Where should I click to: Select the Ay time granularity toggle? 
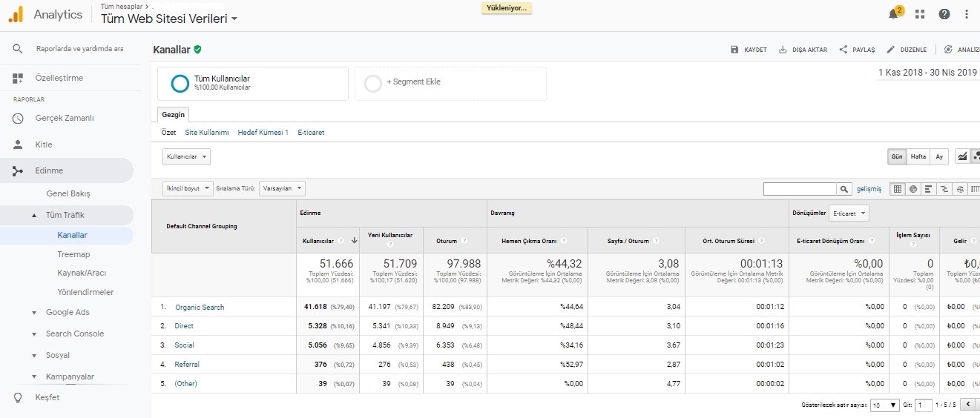(x=939, y=156)
